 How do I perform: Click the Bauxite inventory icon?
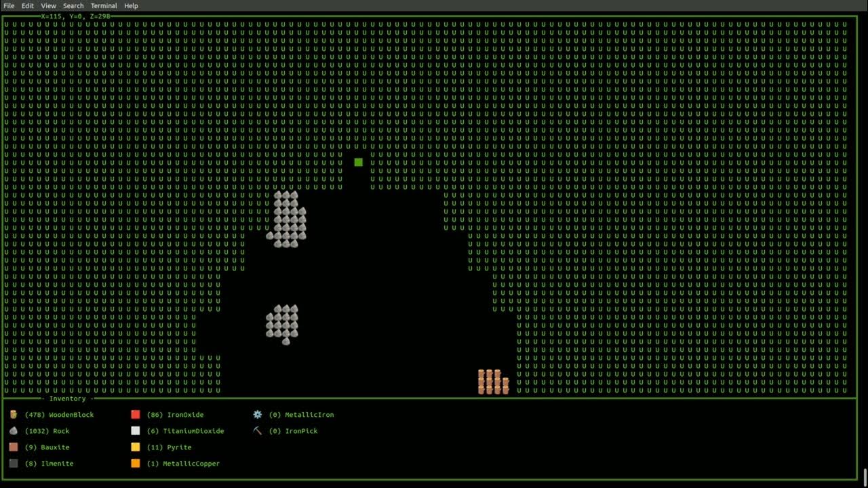click(14, 447)
